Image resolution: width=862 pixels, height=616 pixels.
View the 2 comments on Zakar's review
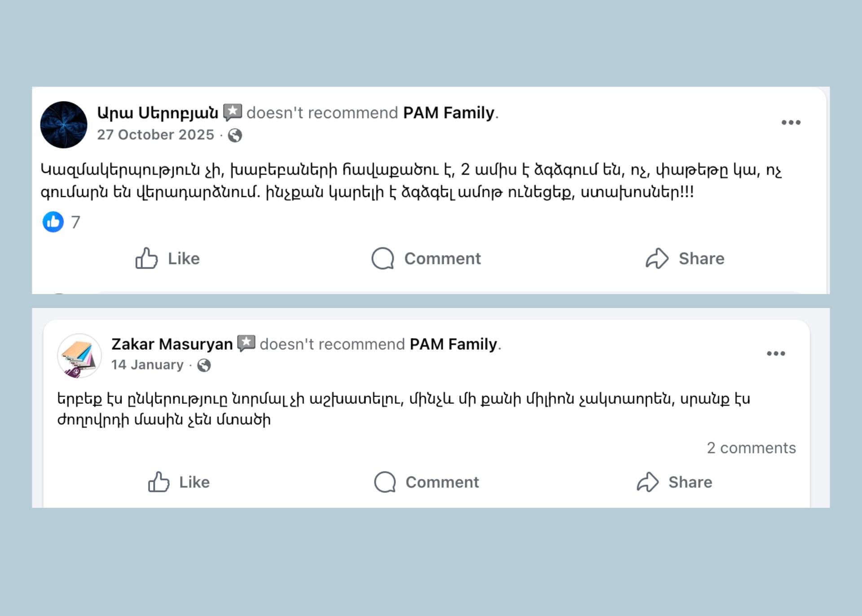point(751,448)
